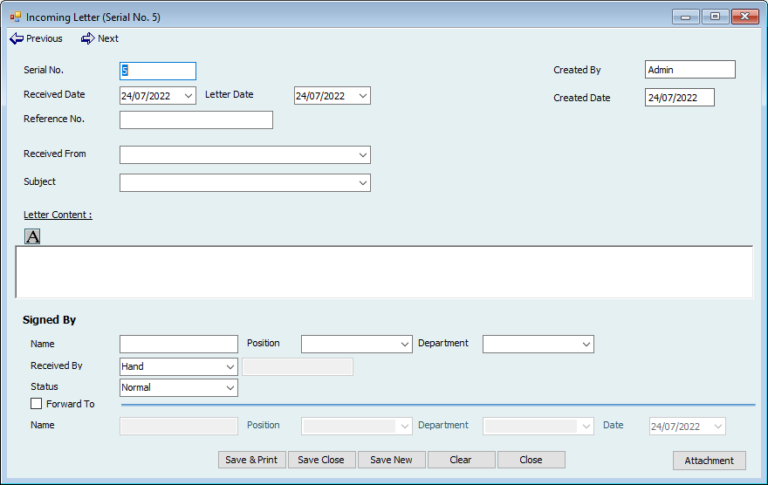
Task: Open the Attachment button
Action: pos(709,461)
